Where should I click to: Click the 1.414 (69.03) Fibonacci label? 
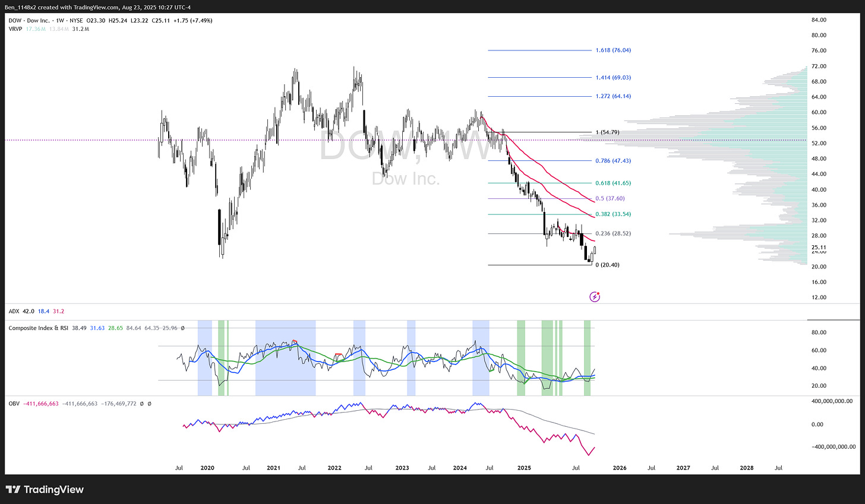point(613,77)
